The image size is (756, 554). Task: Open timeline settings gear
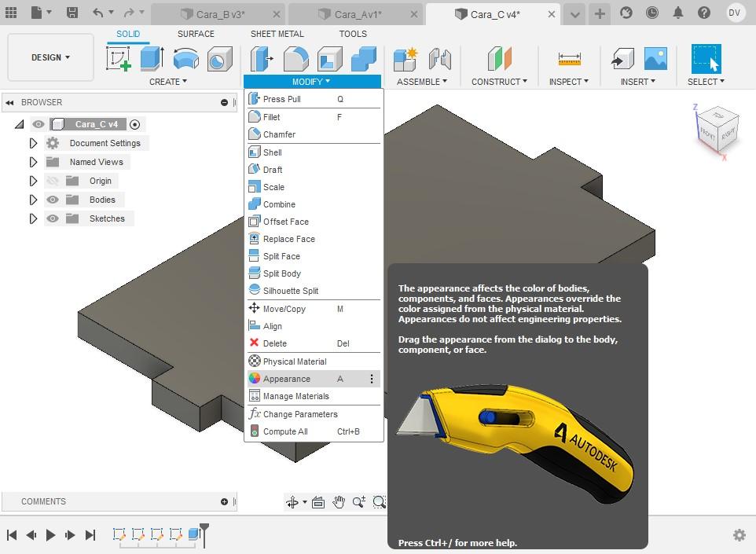(739, 534)
